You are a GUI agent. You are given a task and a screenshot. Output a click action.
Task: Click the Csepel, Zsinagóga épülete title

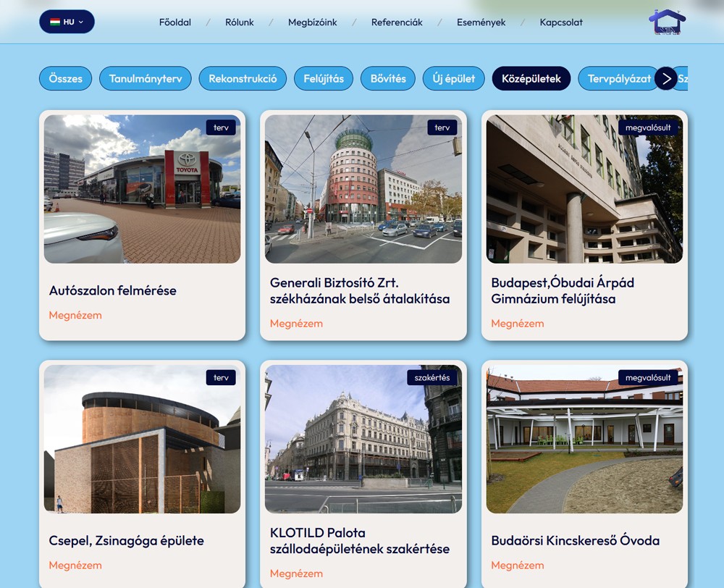tap(127, 540)
